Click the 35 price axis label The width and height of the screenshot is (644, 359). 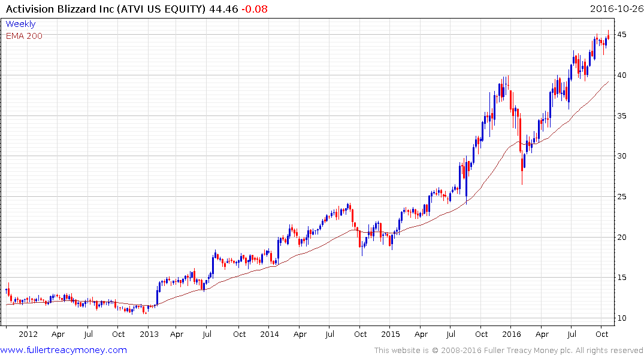tap(622, 115)
